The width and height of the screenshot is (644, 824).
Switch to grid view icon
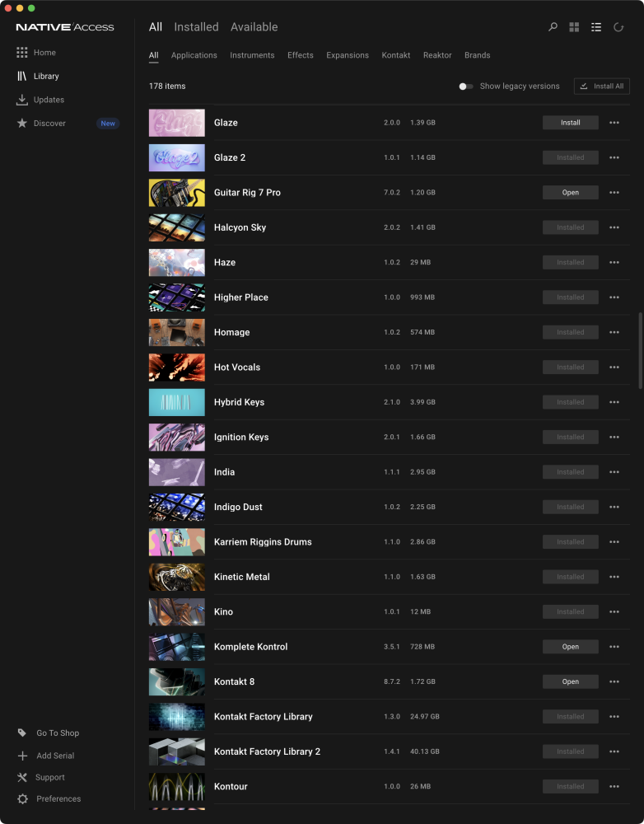[x=574, y=27]
